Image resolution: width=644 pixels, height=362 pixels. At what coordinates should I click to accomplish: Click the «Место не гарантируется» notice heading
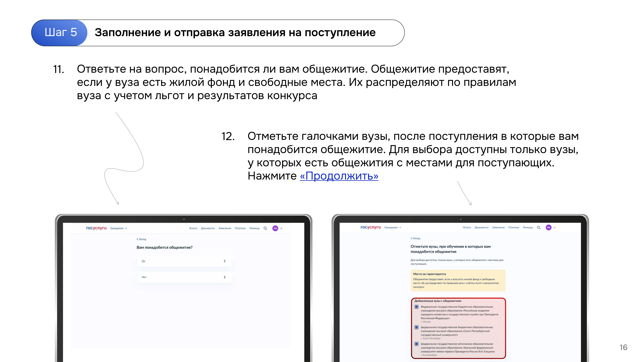point(430,274)
